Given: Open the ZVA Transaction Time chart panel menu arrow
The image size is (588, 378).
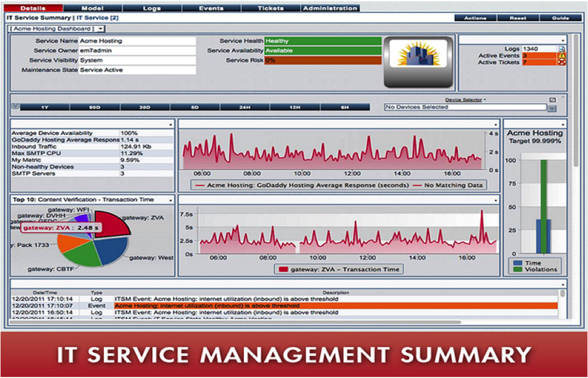Looking at the screenshot, I should 496,201.
